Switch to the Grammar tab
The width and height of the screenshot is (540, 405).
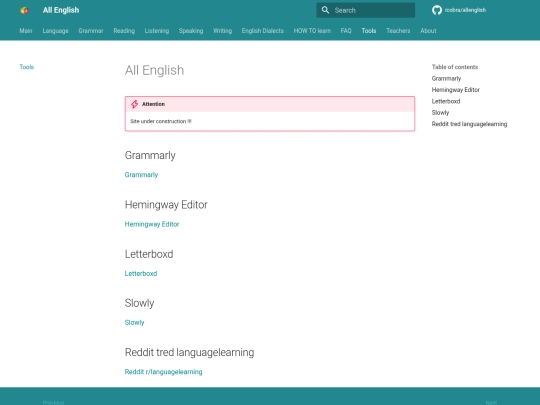pos(91,31)
